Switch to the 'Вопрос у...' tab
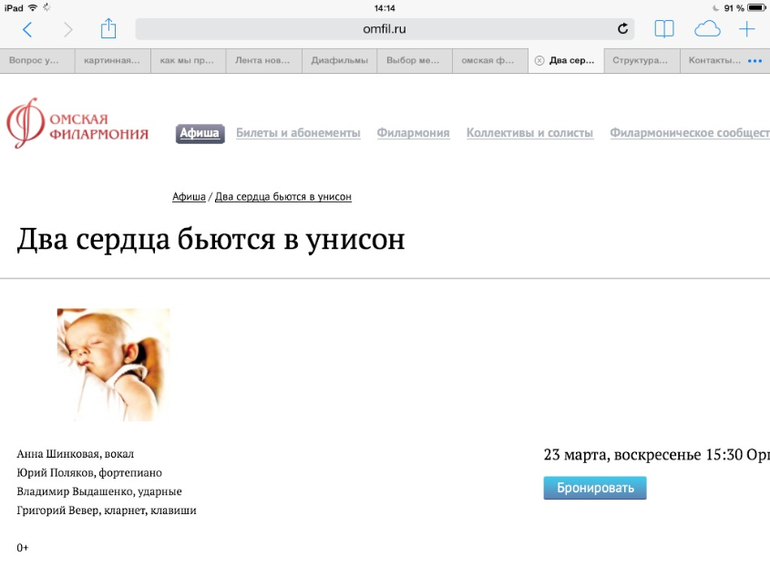The image size is (770, 578). point(37,60)
